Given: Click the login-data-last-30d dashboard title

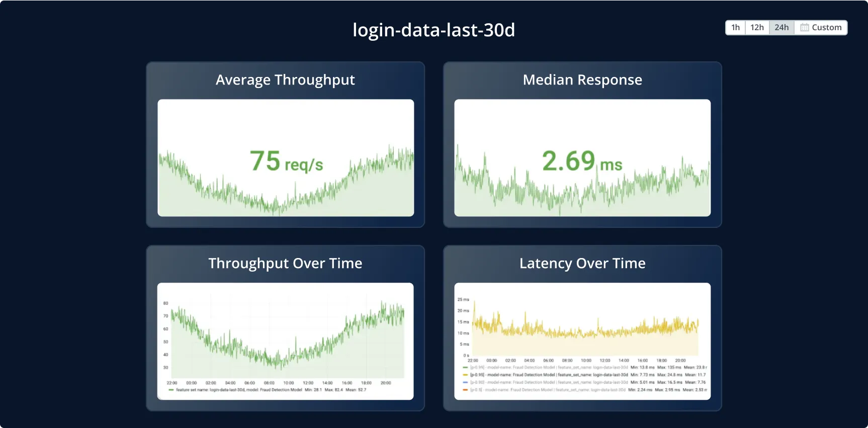Looking at the screenshot, I should click(434, 30).
